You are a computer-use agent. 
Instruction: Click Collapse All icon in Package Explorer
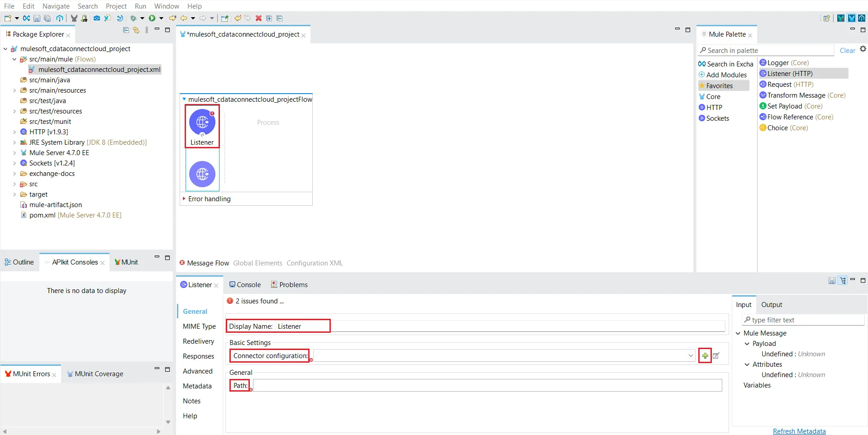point(126,30)
